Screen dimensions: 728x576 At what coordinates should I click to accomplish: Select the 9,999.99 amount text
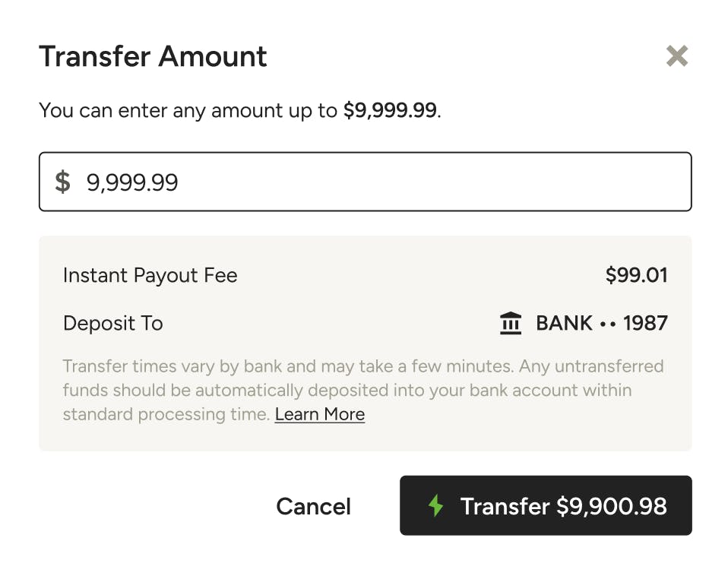tap(132, 182)
